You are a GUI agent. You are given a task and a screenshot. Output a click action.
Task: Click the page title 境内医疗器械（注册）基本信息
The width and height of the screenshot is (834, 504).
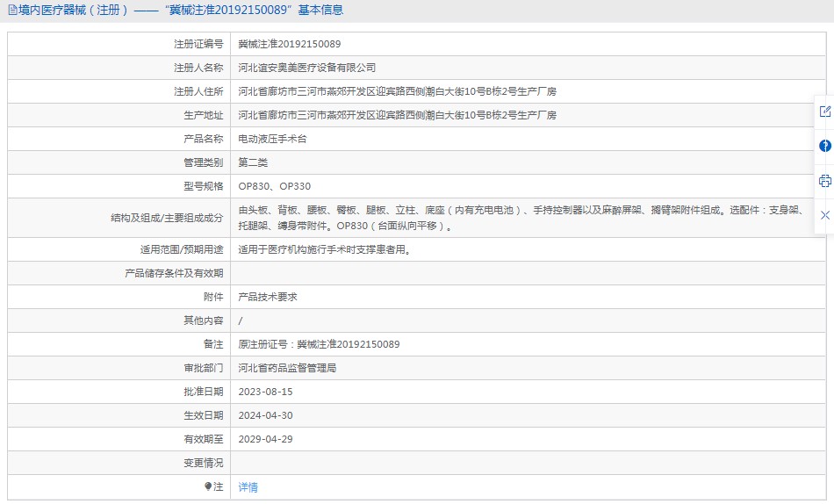181,11
